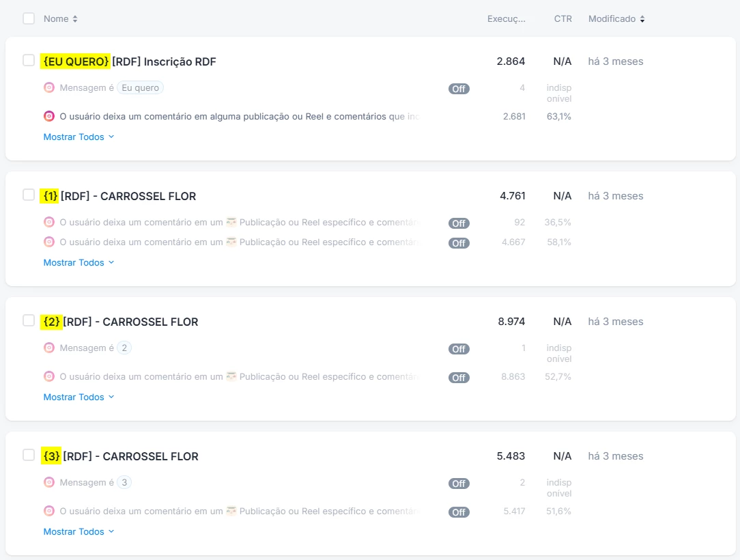Expand 'Mostrar Todos' under {3} CARROSSEL FLOR
This screenshot has height=560, width=740.
pos(79,531)
